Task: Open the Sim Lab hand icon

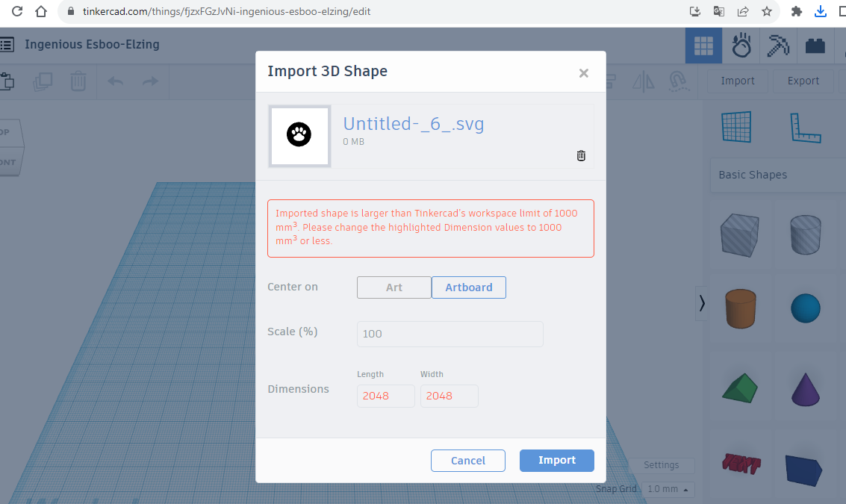Action: point(741,46)
